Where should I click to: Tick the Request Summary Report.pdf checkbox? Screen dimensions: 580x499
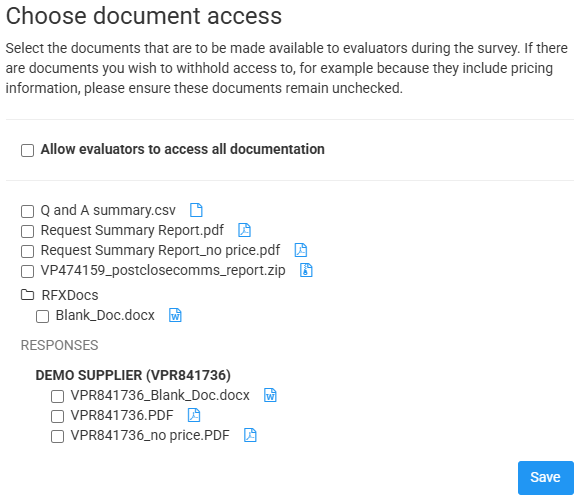27,231
